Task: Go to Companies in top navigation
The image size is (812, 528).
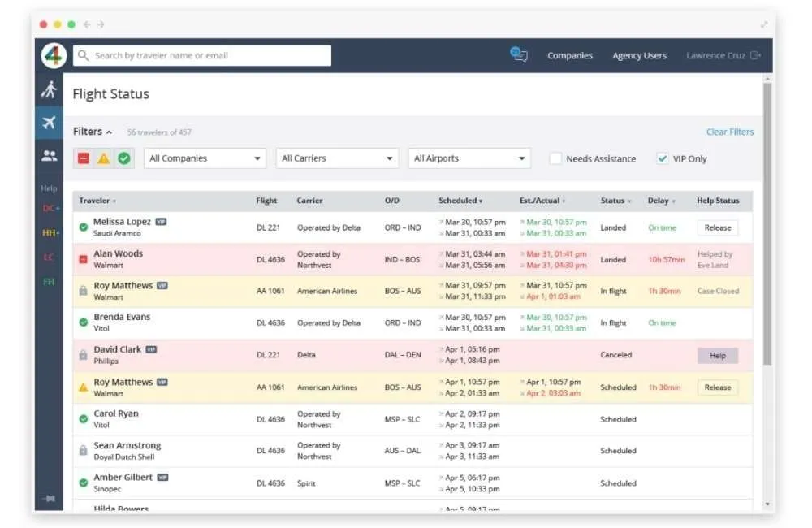Action: 570,56
